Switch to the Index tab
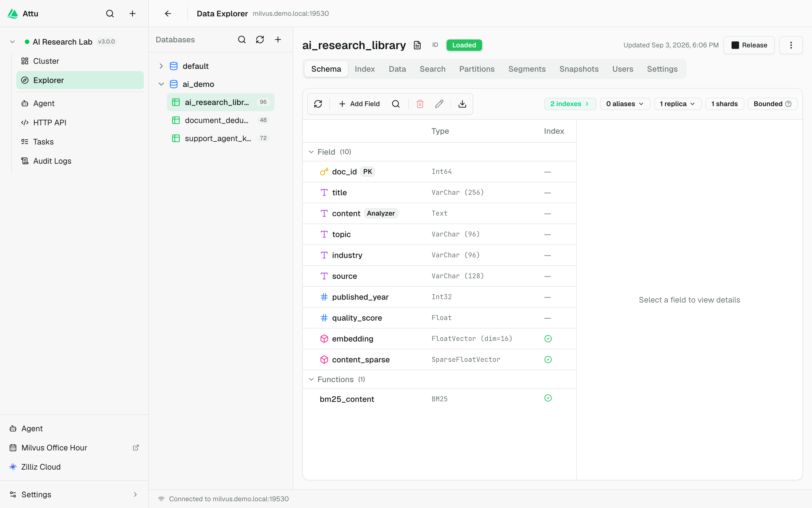Screen dimensions: 812x508 365,69
